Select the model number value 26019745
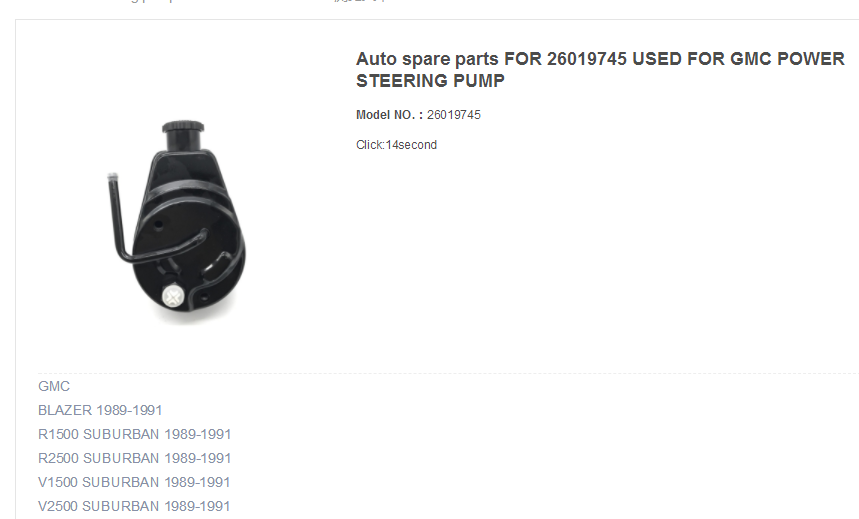Screen dimensions: 859x519 pyautogui.click(x=454, y=115)
